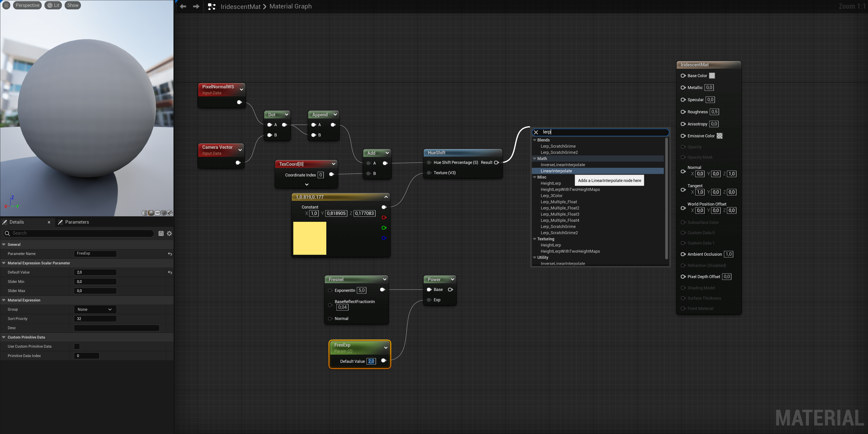Click the forward navigation arrow
Image resolution: width=868 pixels, height=434 pixels.
[196, 6]
